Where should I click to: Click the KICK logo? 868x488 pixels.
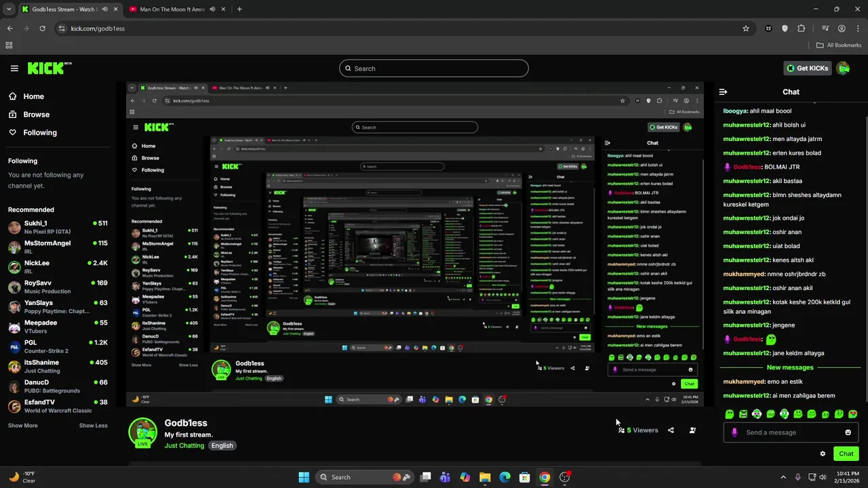[x=49, y=68]
